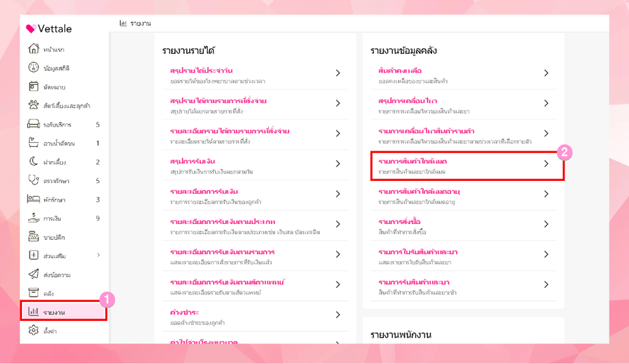Screen dimensions: 629x364
Task: Open the ขายปลีก cash register icon
Action: (34, 236)
